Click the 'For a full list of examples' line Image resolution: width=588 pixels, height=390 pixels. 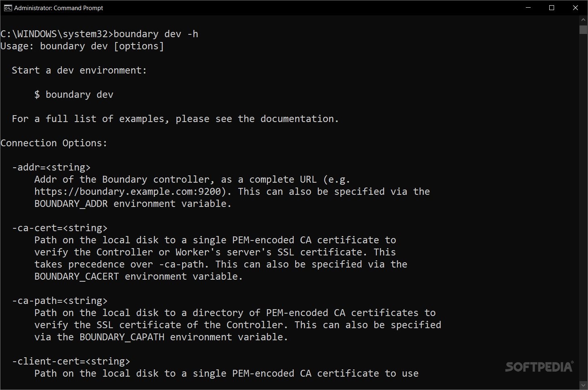[x=175, y=119]
